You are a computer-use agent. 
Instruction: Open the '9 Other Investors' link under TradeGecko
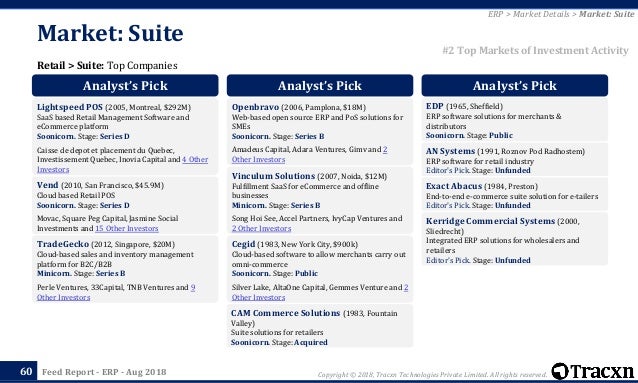coord(116,292)
